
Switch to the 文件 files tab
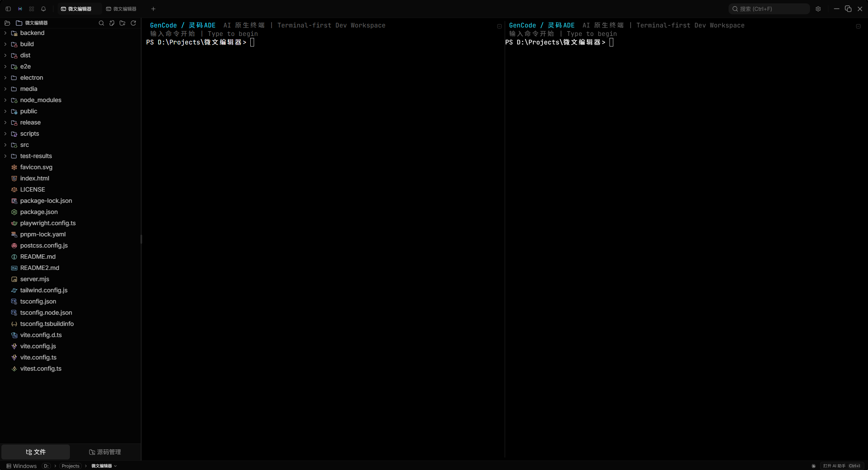pos(36,452)
